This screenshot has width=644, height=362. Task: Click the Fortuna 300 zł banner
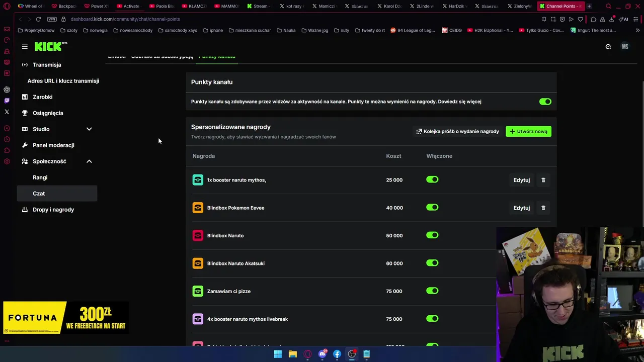(x=65, y=318)
